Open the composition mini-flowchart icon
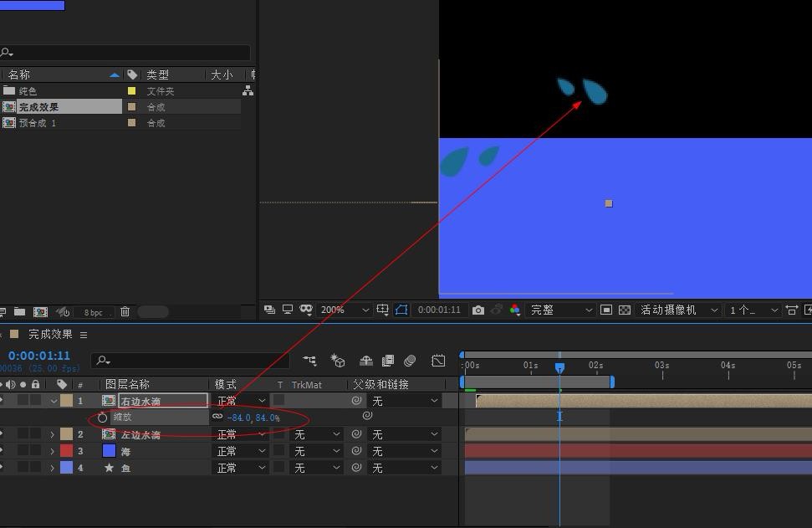 pyautogui.click(x=309, y=360)
